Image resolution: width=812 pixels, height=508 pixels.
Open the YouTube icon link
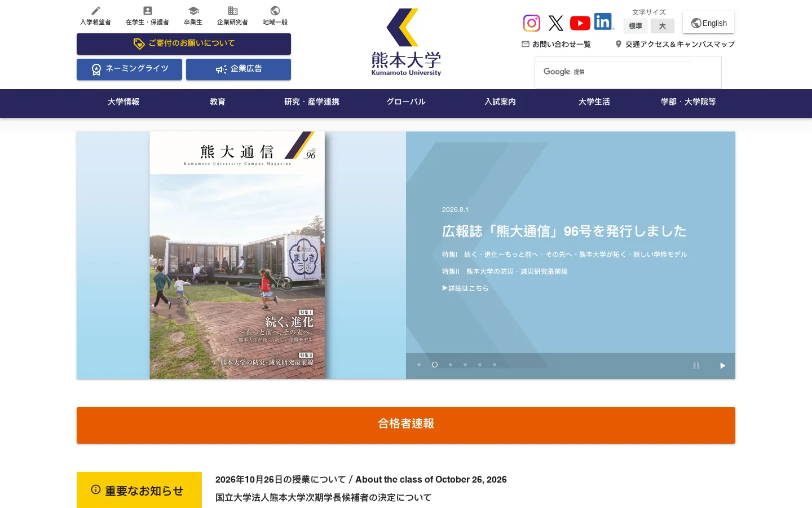point(580,23)
